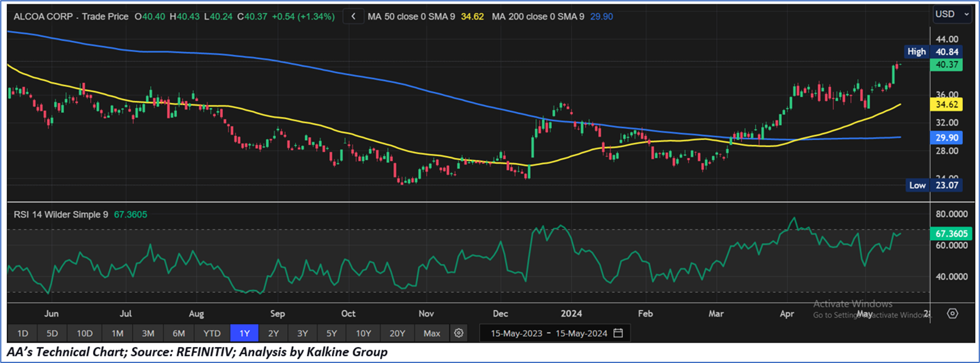Expand the USD currency dropdown
The height and width of the screenshot is (363, 980).
[x=951, y=14]
